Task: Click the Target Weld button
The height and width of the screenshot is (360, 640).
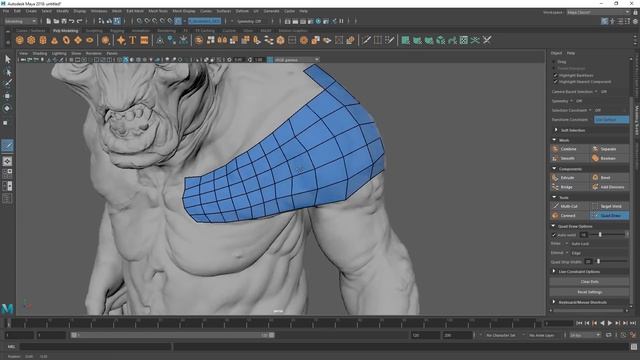Action: pyautogui.click(x=609, y=206)
